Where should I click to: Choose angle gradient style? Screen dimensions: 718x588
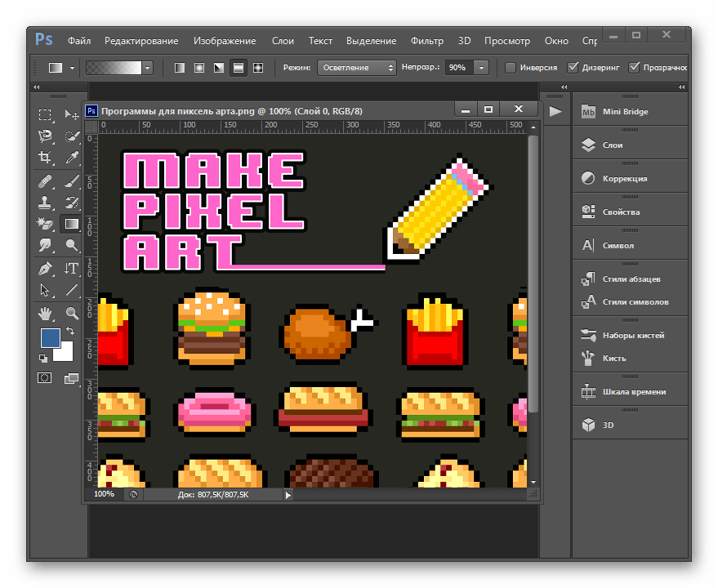click(x=219, y=68)
